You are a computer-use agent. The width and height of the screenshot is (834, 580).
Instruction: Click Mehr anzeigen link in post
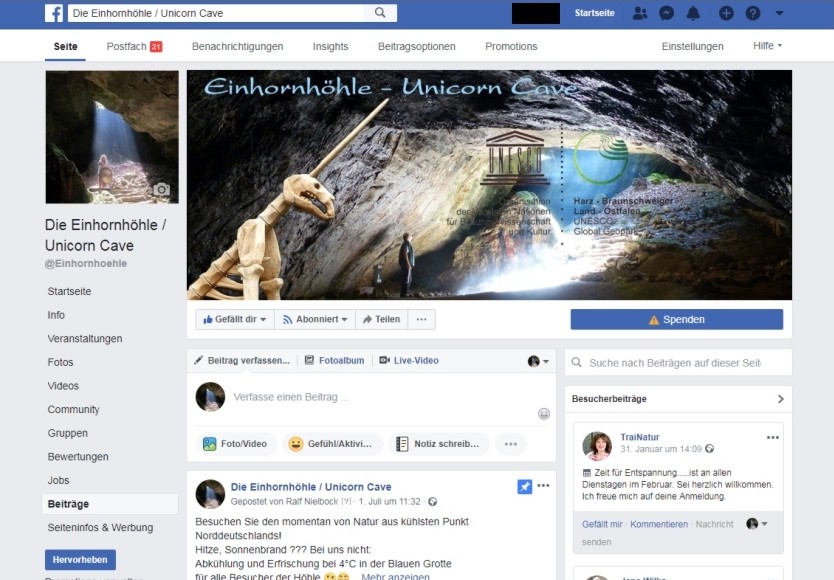[395, 576]
